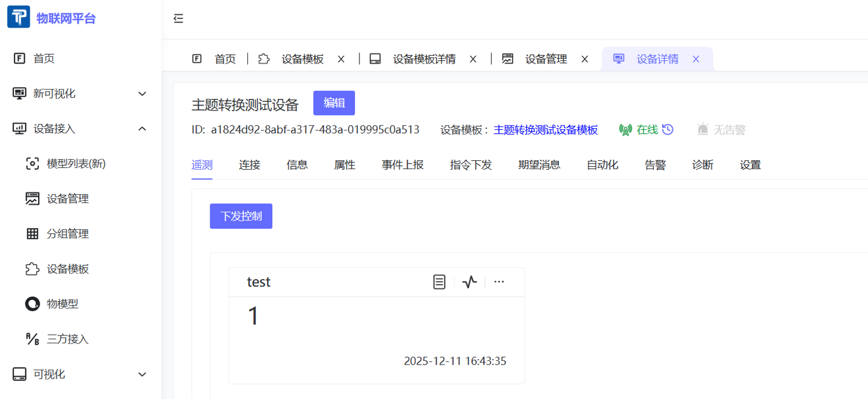868x399 pixels.
Task: Open the test card's more options ellipsis
Action: click(499, 282)
